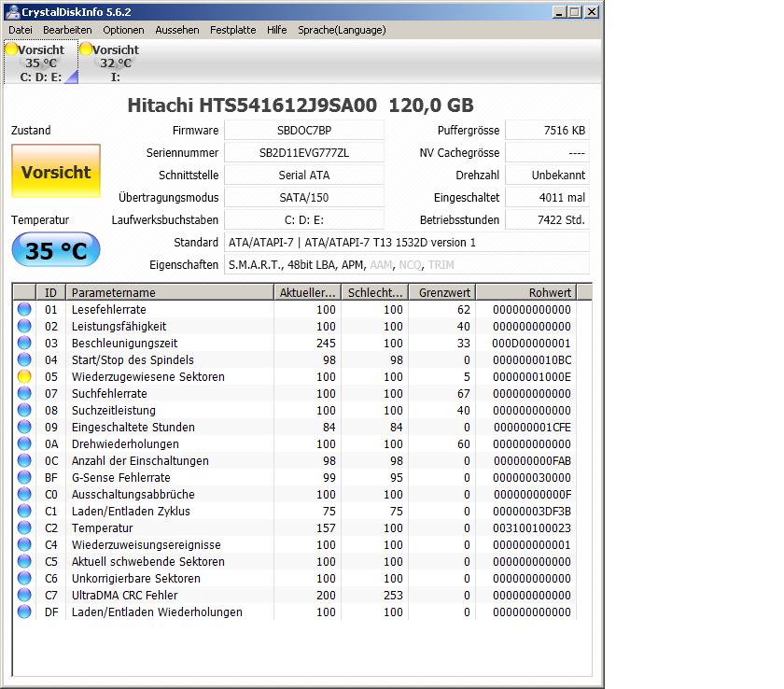Viewport: 784px width, 689px height.
Task: Click status orb for Drehwiederholungen row
Action: [24, 443]
